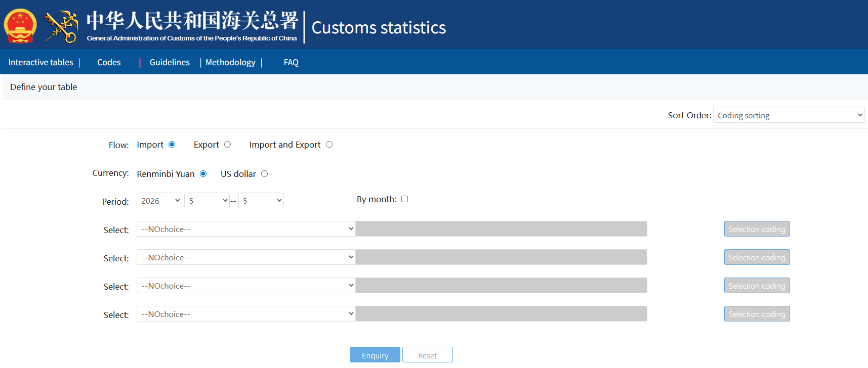The image size is (868, 368).
Task: Click the Chinese customs administration title text
Action: coord(192,21)
